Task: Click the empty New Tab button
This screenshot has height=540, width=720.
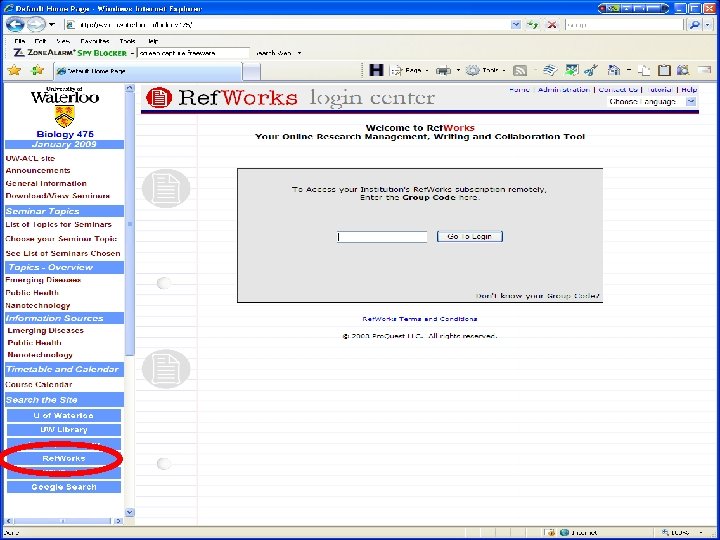Action: pos(251,72)
